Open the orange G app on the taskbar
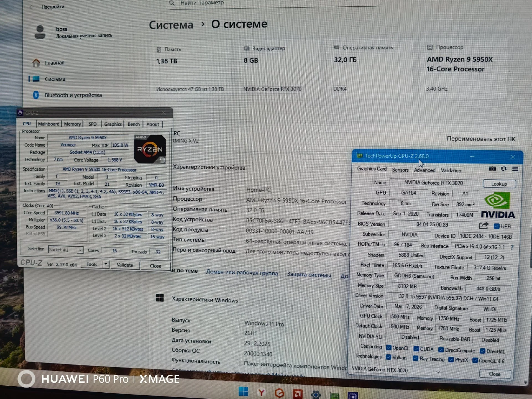 [279, 393]
